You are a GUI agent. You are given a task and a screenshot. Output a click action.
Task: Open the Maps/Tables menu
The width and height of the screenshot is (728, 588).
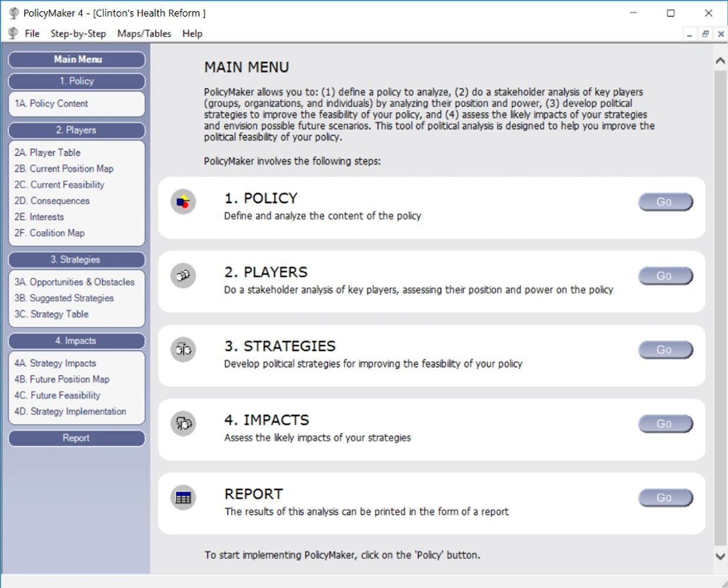pyautogui.click(x=144, y=33)
